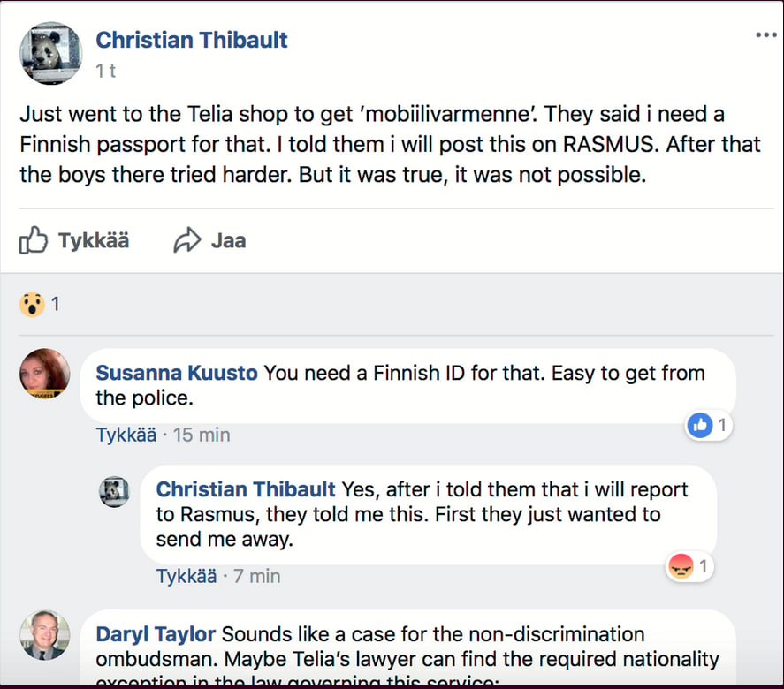Click the wow reaction emoji under post
Image resolution: width=784 pixels, height=689 pixels.
coord(32,305)
